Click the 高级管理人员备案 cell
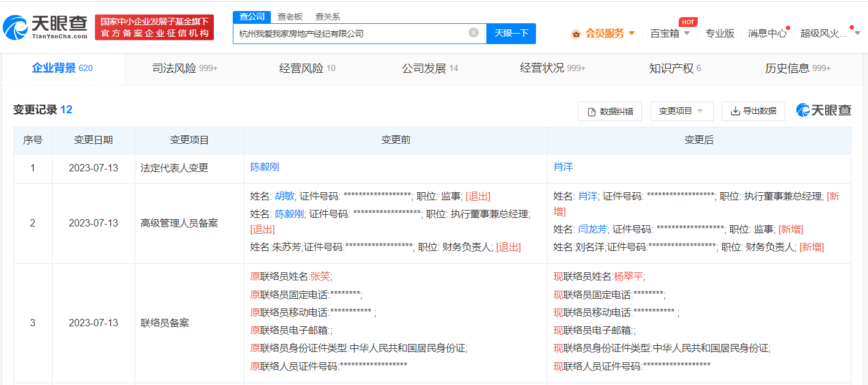 coord(189,223)
